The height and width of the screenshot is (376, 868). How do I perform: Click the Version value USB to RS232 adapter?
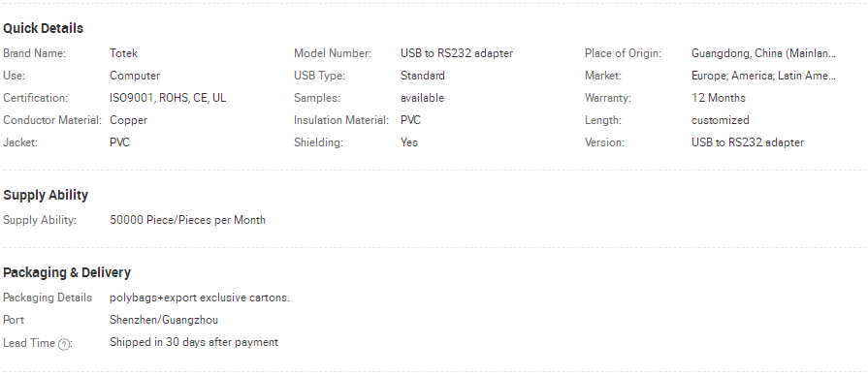(x=748, y=142)
